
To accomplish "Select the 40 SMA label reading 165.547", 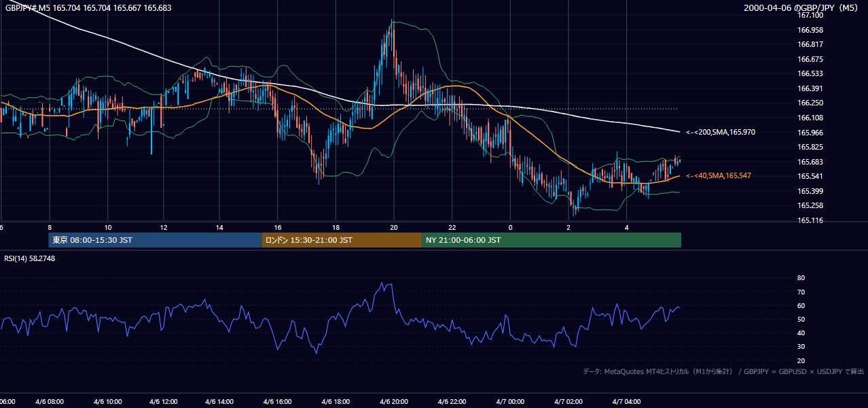I will (x=719, y=175).
